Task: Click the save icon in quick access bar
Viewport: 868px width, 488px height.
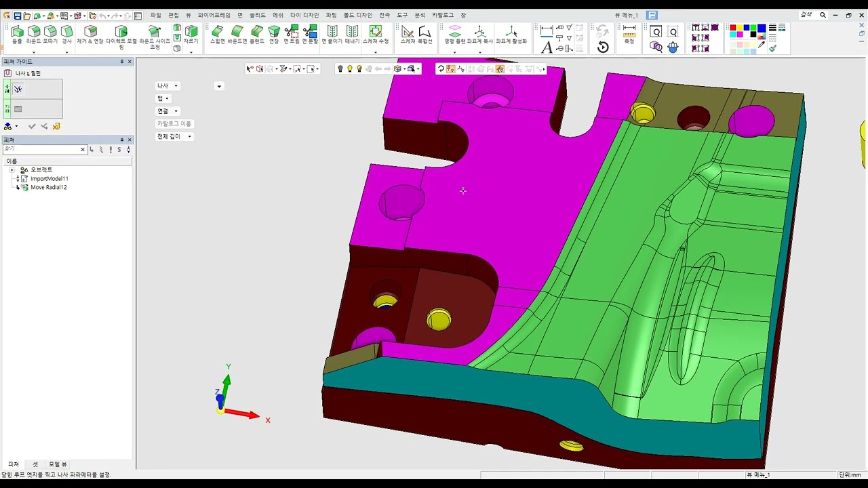Action: tap(17, 16)
